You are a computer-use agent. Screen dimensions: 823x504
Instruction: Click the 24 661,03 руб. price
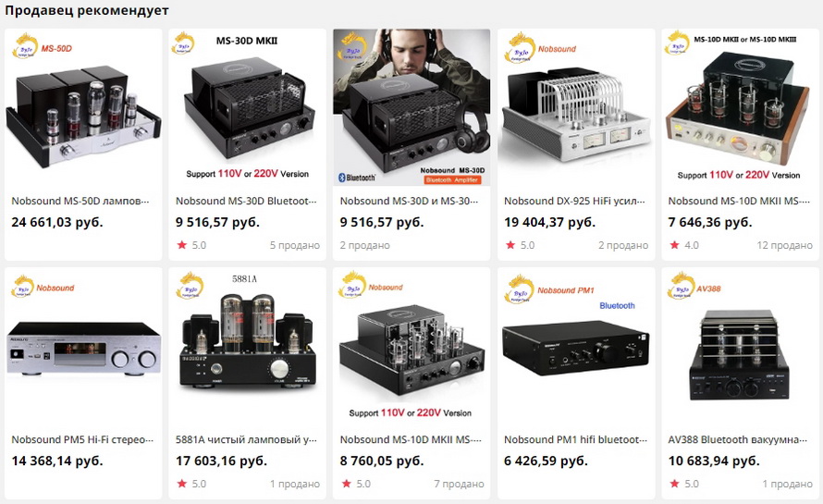57,223
